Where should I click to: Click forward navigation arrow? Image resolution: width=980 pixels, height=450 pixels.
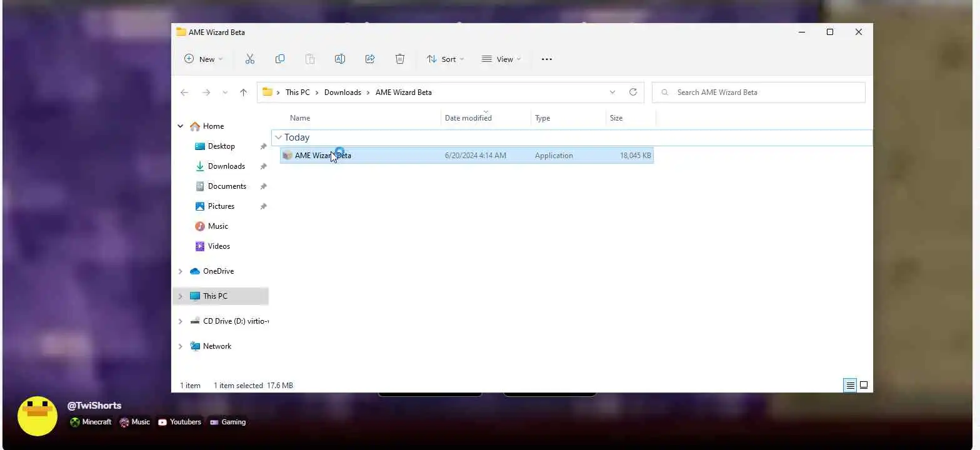coord(206,92)
